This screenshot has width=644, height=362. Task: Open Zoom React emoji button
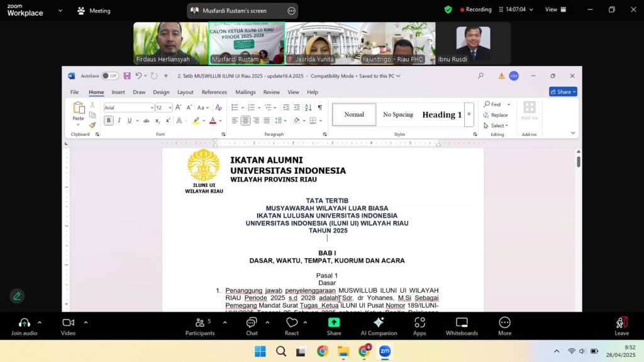pyautogui.click(x=292, y=327)
